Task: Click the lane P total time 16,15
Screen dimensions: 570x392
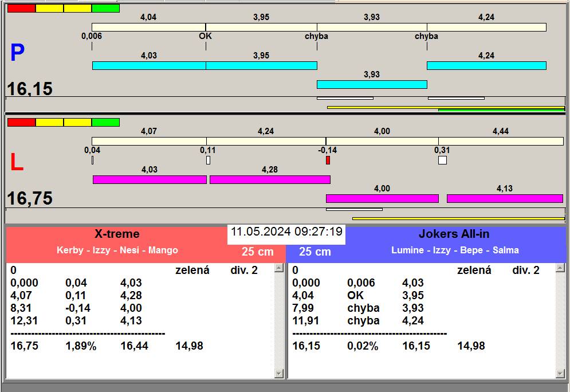Action: [x=30, y=89]
